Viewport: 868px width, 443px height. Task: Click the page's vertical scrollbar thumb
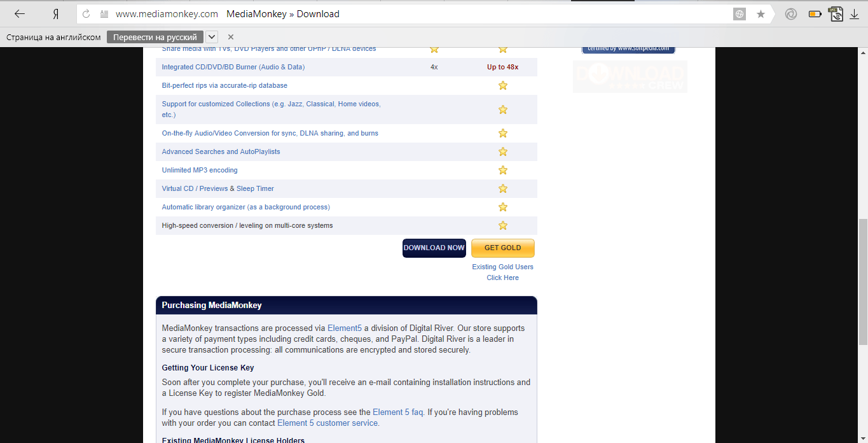click(x=863, y=281)
